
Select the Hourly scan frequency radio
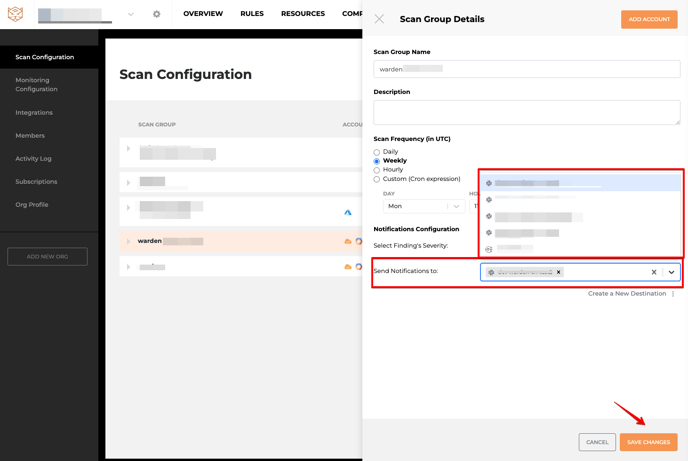[376, 170]
